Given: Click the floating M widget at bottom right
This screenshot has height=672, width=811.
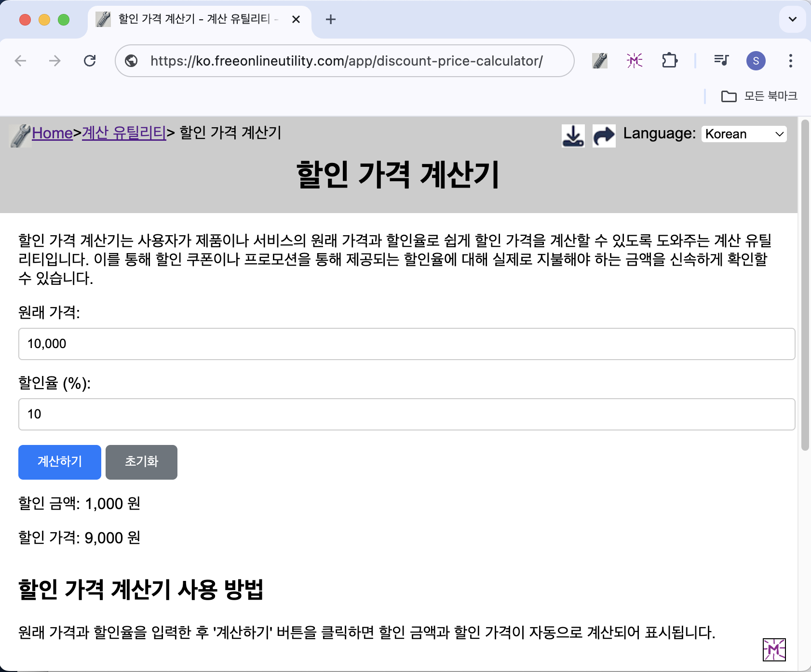Looking at the screenshot, I should tap(774, 650).
